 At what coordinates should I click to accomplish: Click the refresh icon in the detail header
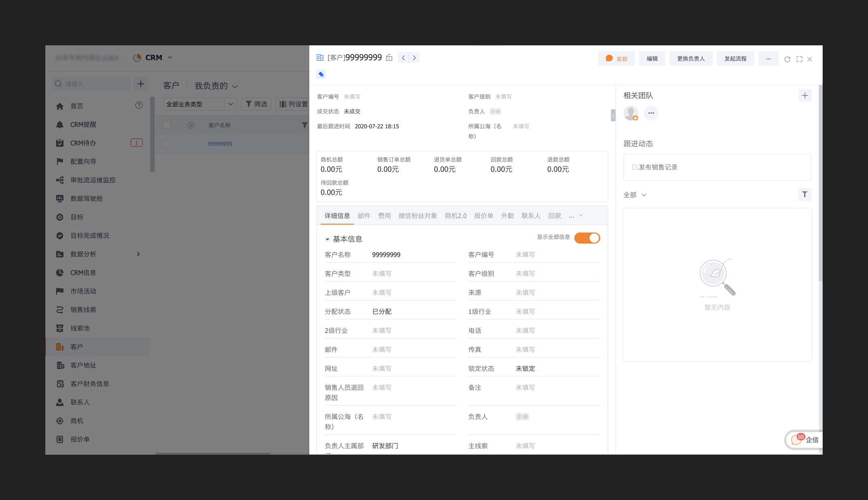(x=787, y=59)
